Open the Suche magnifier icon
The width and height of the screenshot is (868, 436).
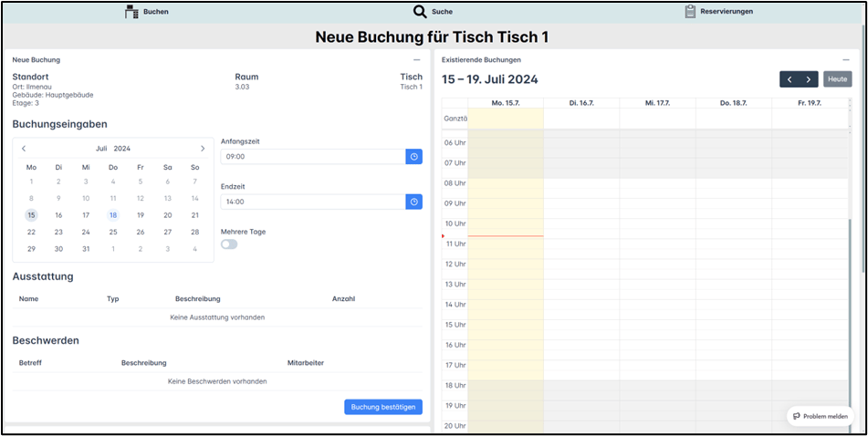[420, 12]
